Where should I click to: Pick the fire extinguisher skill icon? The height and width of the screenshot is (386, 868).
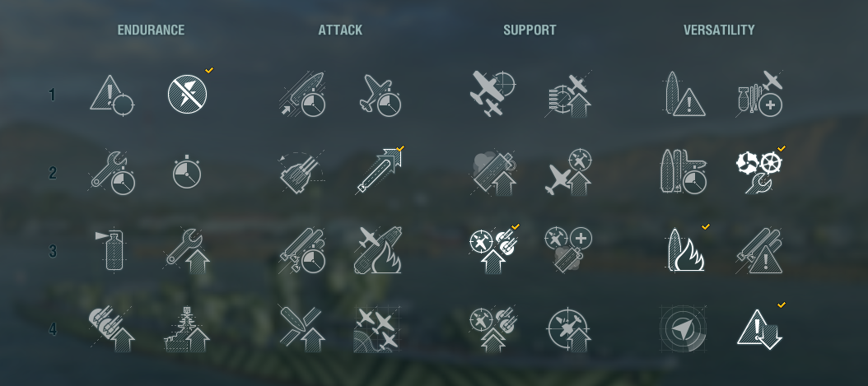[x=112, y=251]
